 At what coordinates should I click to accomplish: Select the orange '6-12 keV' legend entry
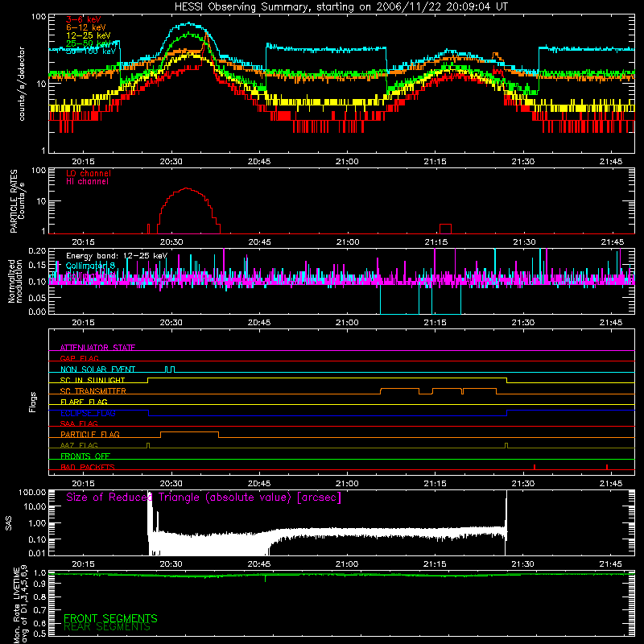[86, 27]
